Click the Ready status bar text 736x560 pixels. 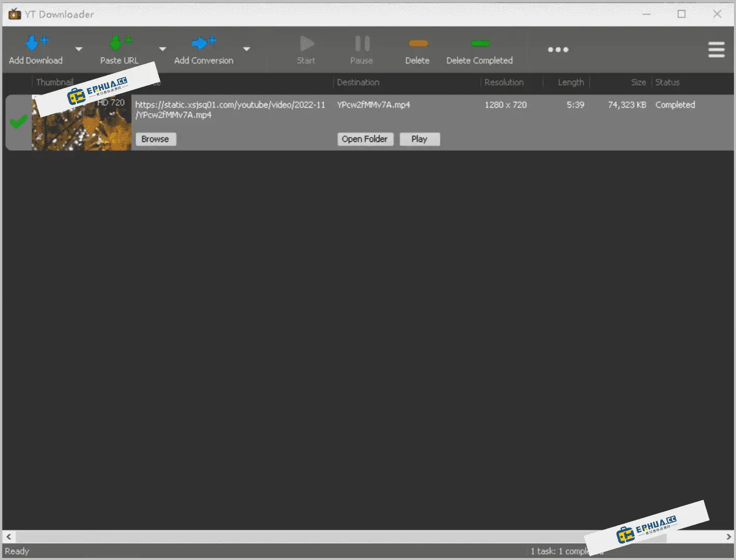17,551
